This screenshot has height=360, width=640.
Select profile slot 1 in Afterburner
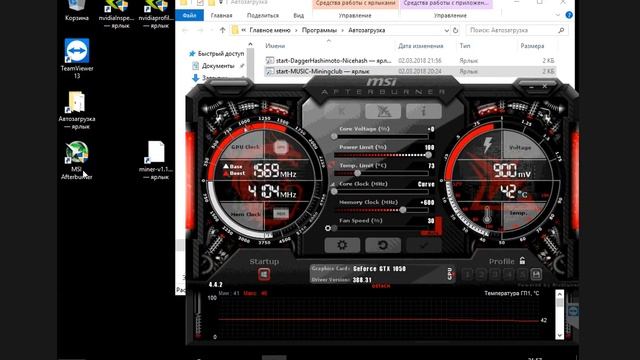(x=468, y=274)
